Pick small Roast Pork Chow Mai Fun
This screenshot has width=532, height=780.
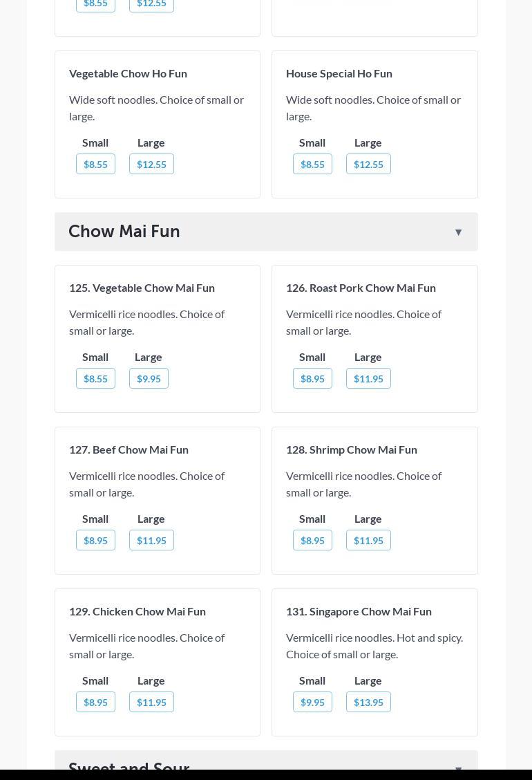[312, 379]
